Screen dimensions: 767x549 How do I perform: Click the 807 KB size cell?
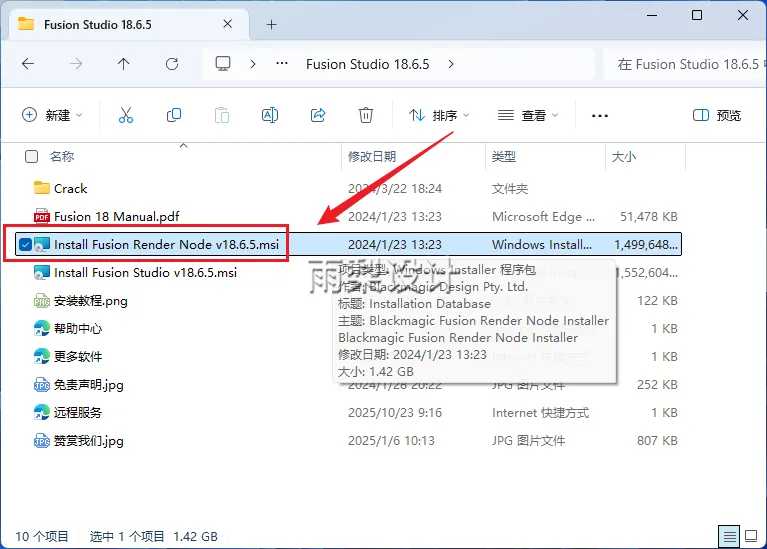point(657,440)
